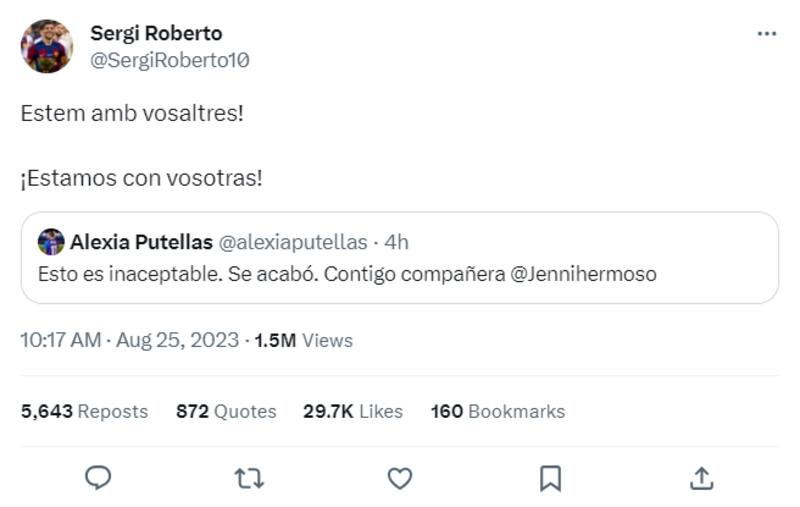The width and height of the screenshot is (800, 507).
Task: Open the three-dot more options menu
Action: (x=766, y=34)
